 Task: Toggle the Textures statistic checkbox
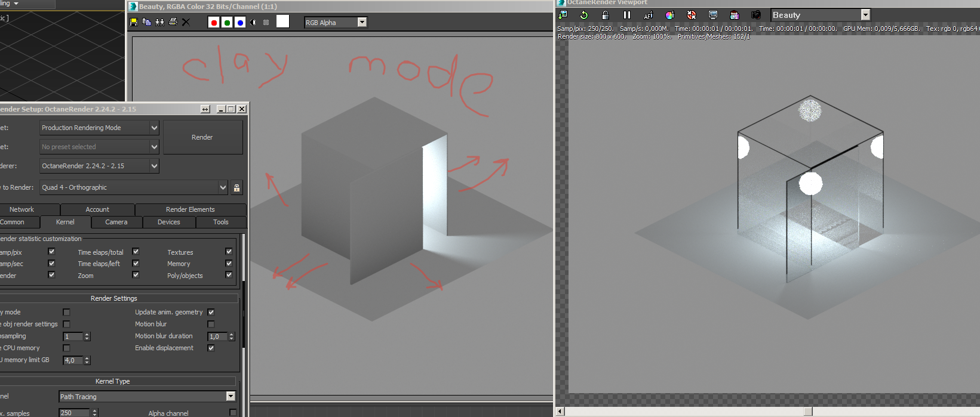(x=229, y=252)
